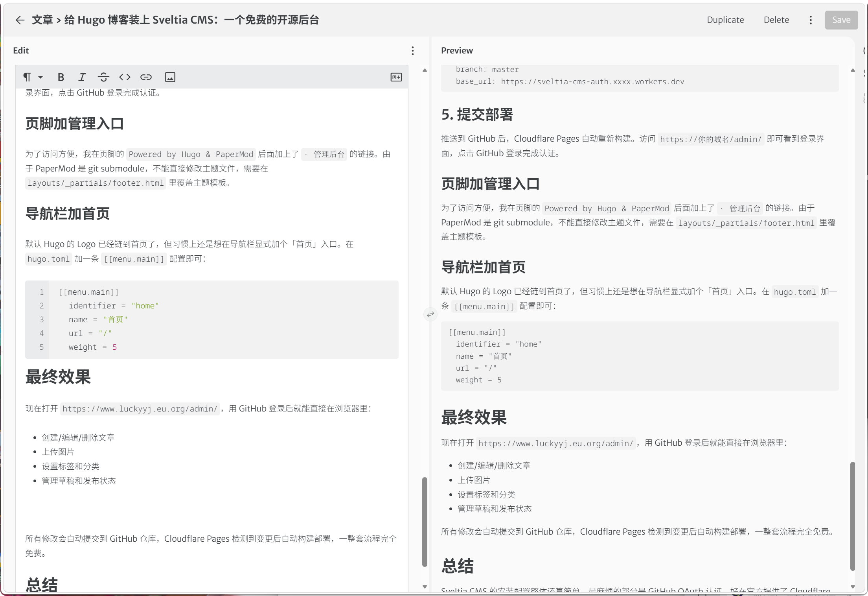Click the Duplicate button
868x596 pixels.
tap(725, 20)
